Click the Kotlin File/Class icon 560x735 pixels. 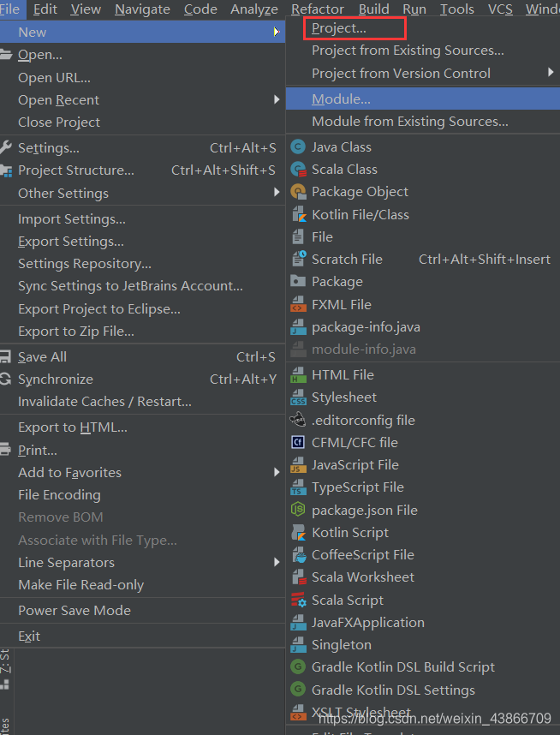299,214
